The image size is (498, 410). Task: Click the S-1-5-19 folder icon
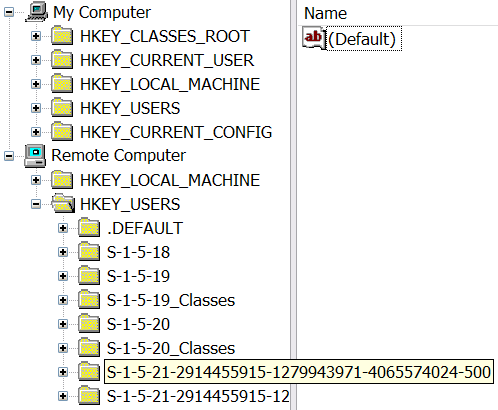pos(89,276)
